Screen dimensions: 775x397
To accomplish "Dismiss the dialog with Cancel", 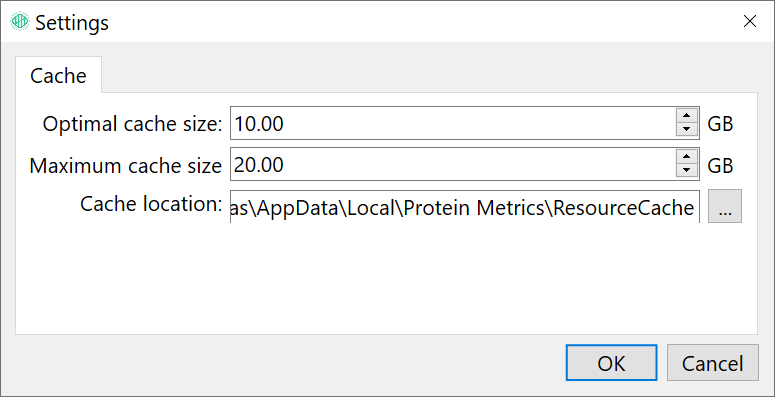I will coord(712,363).
